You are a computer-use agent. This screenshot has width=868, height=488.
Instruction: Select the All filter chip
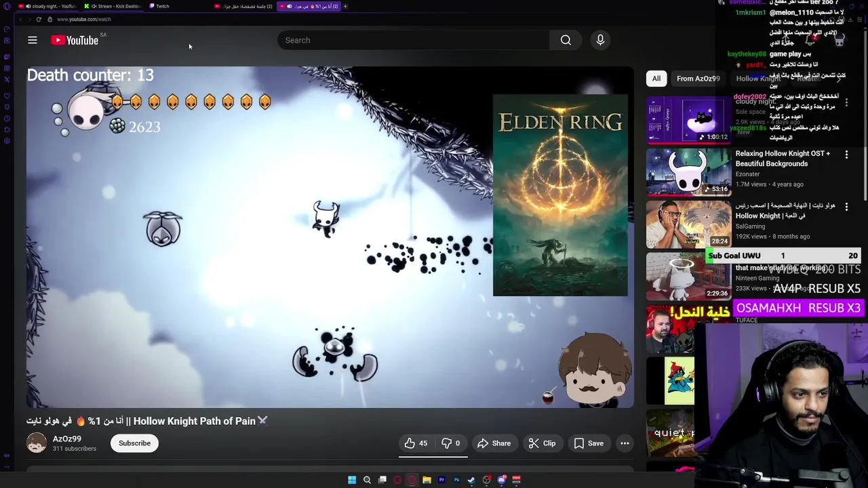click(656, 79)
